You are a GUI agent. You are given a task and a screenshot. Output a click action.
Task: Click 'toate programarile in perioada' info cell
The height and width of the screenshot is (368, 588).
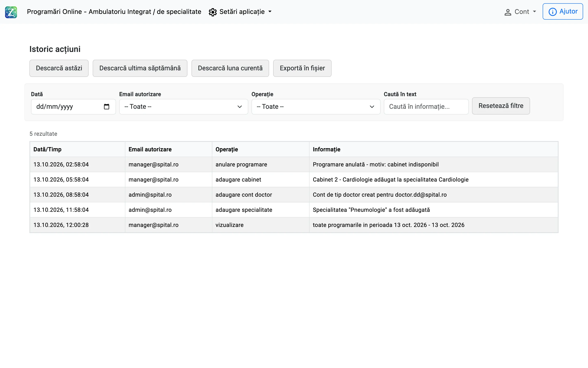click(433, 225)
